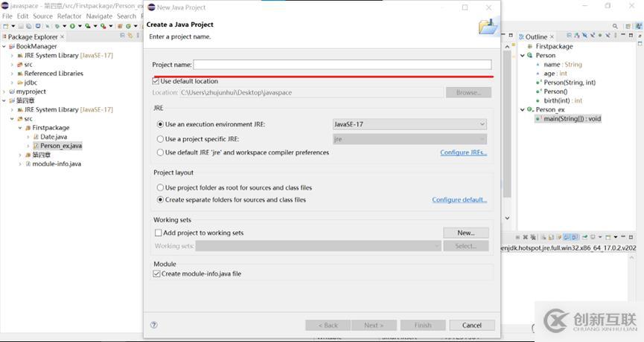Disable the Use default location checkbox
644x342 pixels.
click(x=156, y=81)
